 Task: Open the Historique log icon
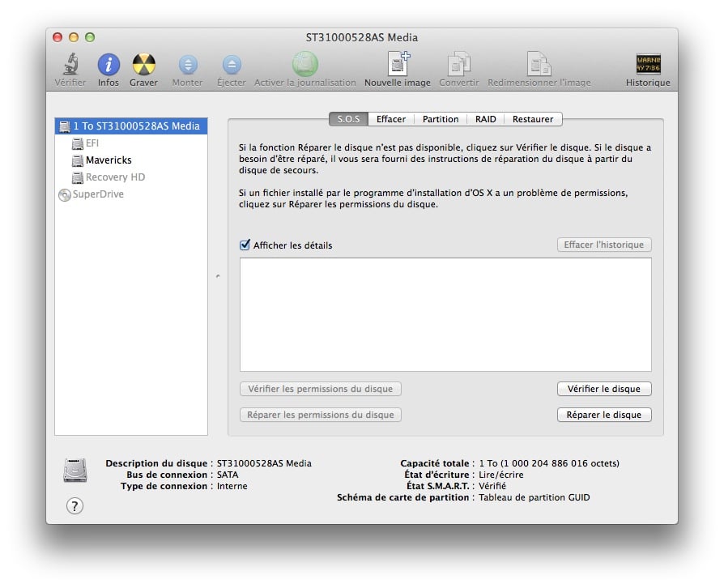(648, 65)
